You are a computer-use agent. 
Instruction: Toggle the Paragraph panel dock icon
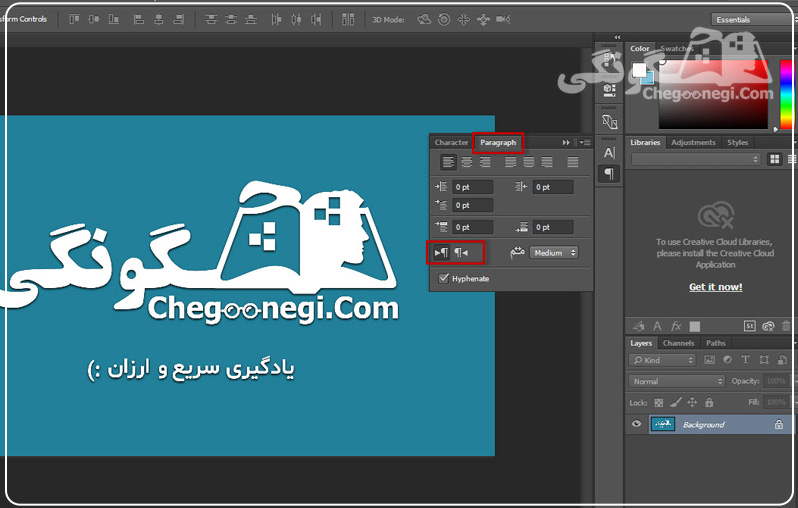(609, 174)
